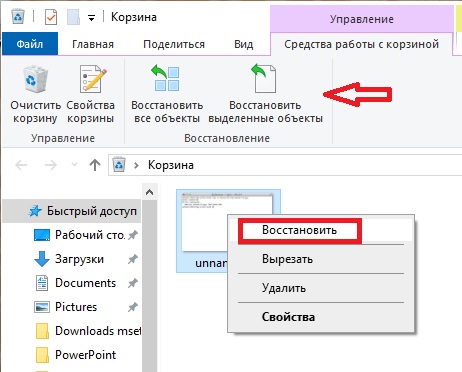
Task: Expand the address bar chevron before Корзина
Action: (x=136, y=165)
